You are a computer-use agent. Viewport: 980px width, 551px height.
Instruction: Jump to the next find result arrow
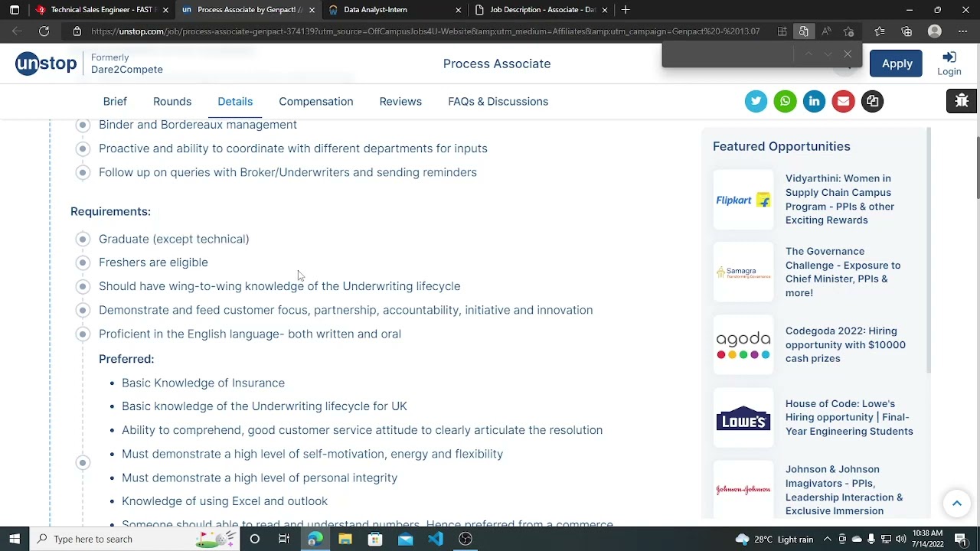828,54
